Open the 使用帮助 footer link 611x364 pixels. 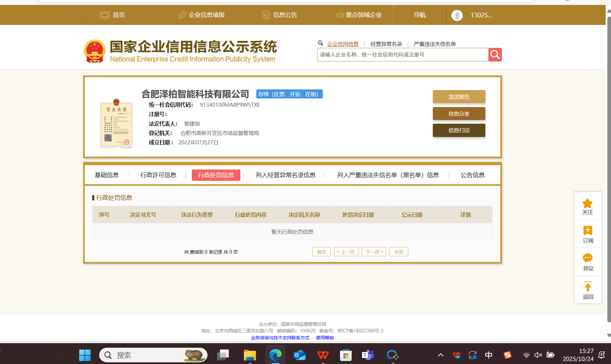[x=325, y=338]
